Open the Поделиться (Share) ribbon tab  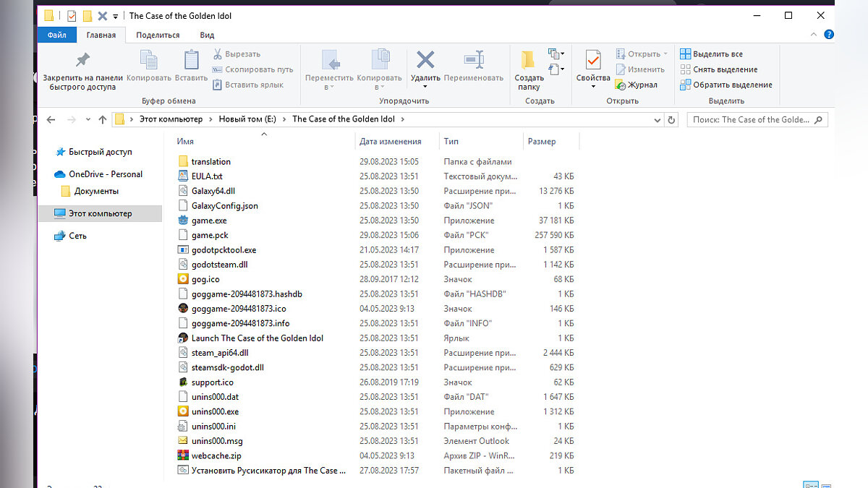(157, 35)
